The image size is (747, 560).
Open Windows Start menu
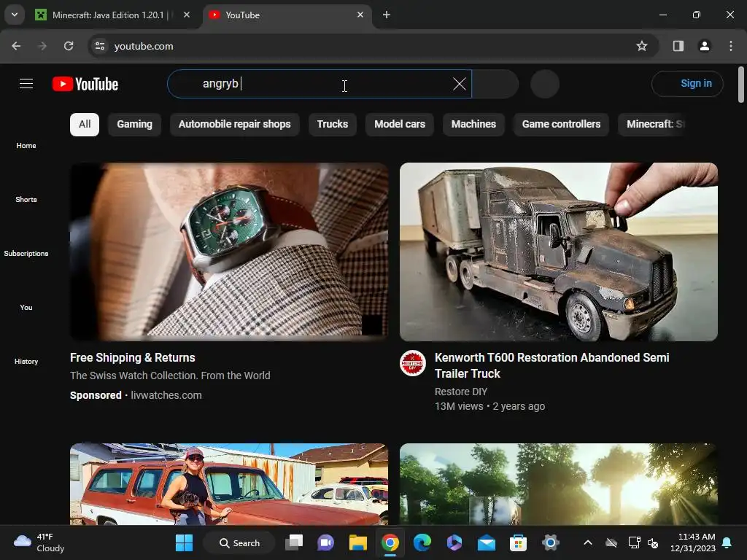[184, 542]
